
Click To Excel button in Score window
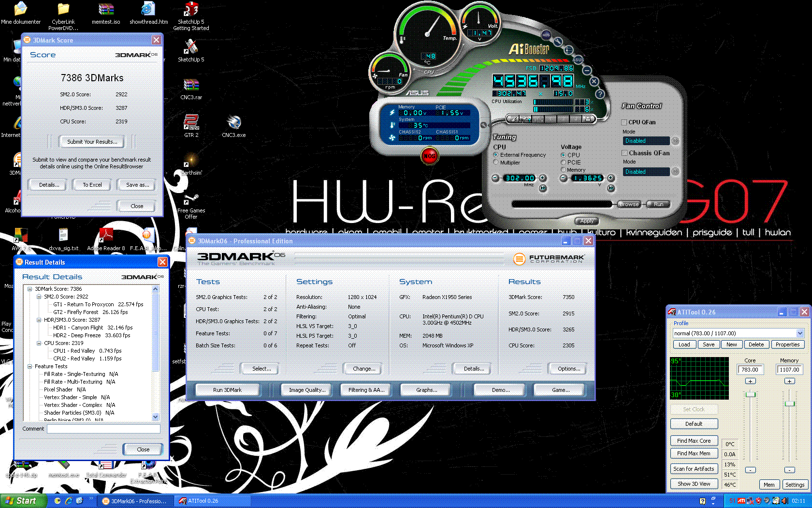pyautogui.click(x=92, y=185)
